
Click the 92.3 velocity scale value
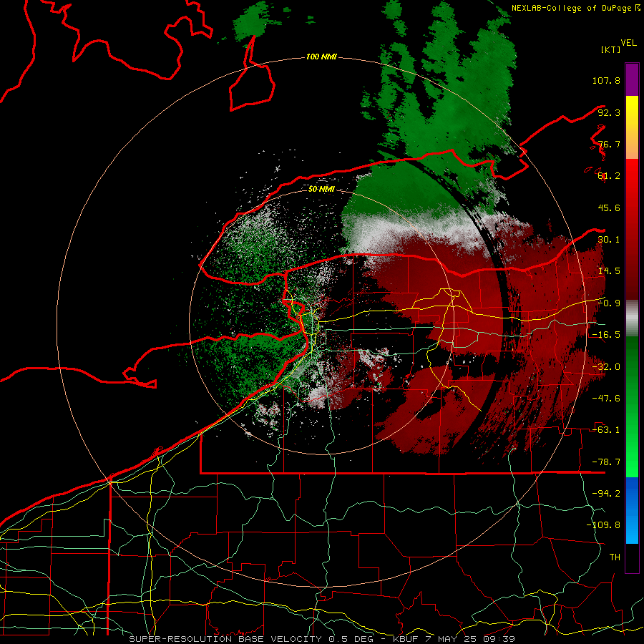609,112
